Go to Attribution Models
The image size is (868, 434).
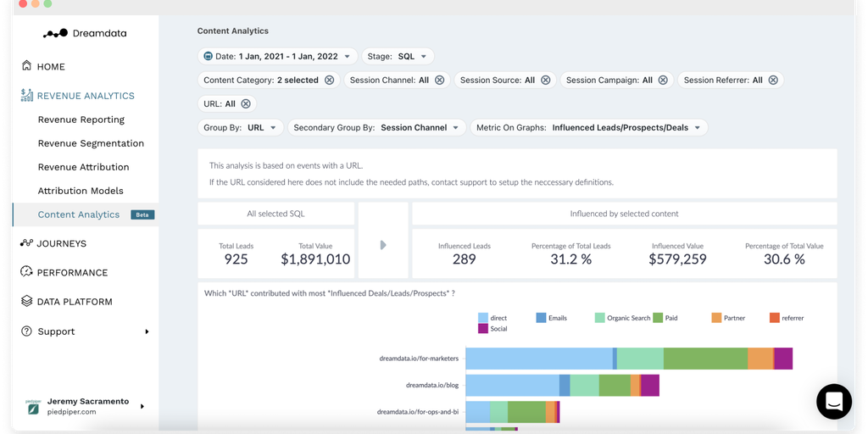[x=81, y=191]
